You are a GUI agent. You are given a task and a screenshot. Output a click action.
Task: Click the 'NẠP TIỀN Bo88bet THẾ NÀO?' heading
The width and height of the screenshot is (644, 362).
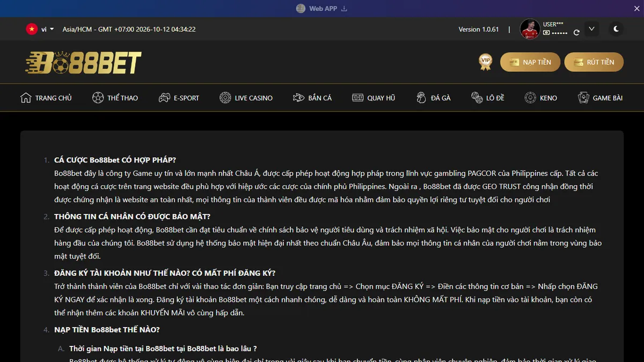pos(107,330)
